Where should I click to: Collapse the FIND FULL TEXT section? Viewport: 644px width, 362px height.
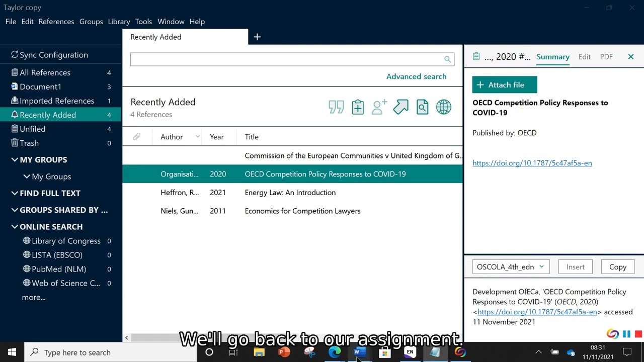[x=15, y=193]
